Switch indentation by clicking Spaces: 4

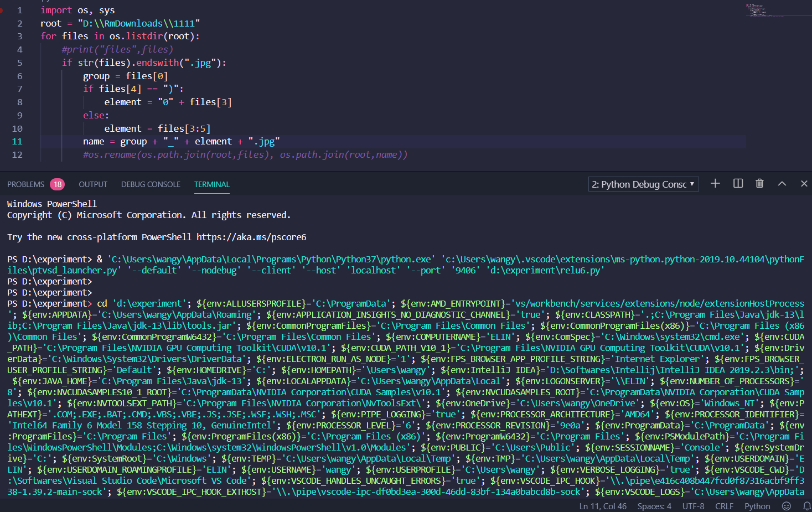[654, 505]
